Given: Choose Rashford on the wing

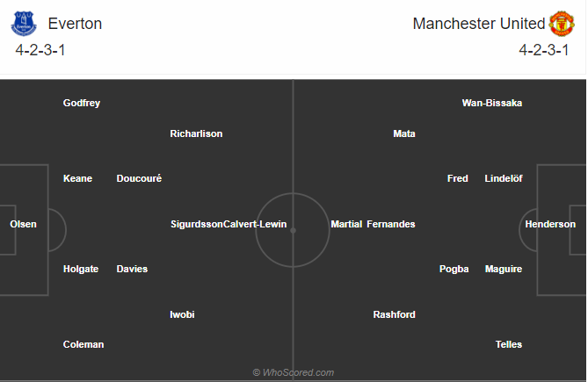Looking at the screenshot, I should tap(394, 314).
